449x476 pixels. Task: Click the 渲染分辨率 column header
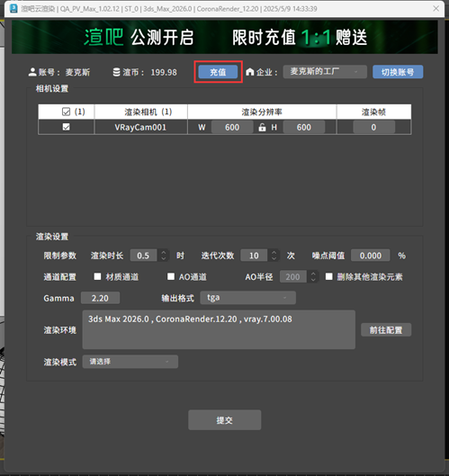[x=262, y=112]
